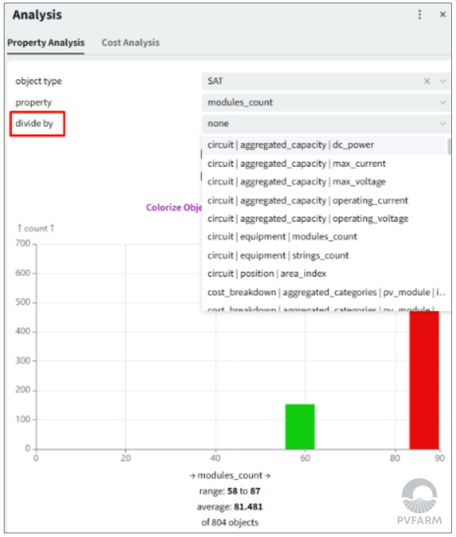Select the Property Analysis tab

click(46, 43)
